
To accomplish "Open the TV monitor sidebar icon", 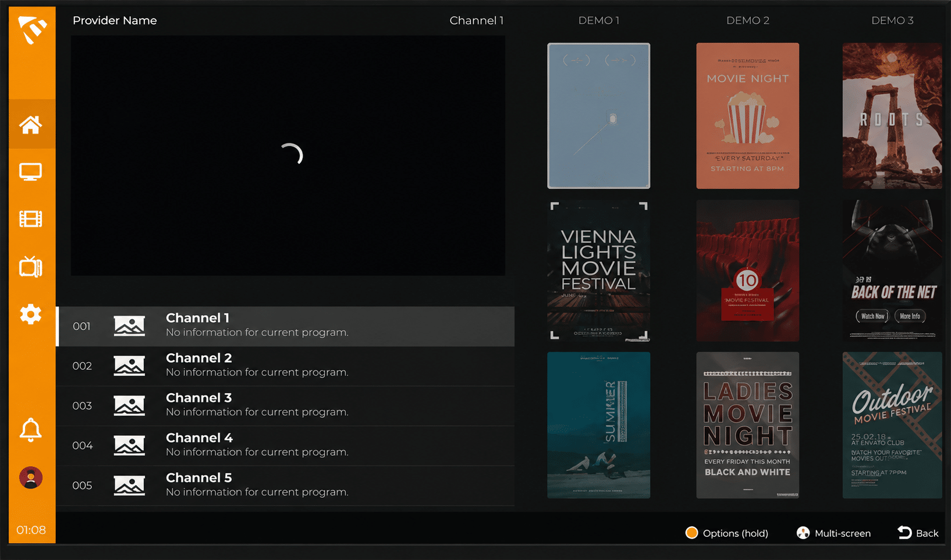I will (31, 172).
